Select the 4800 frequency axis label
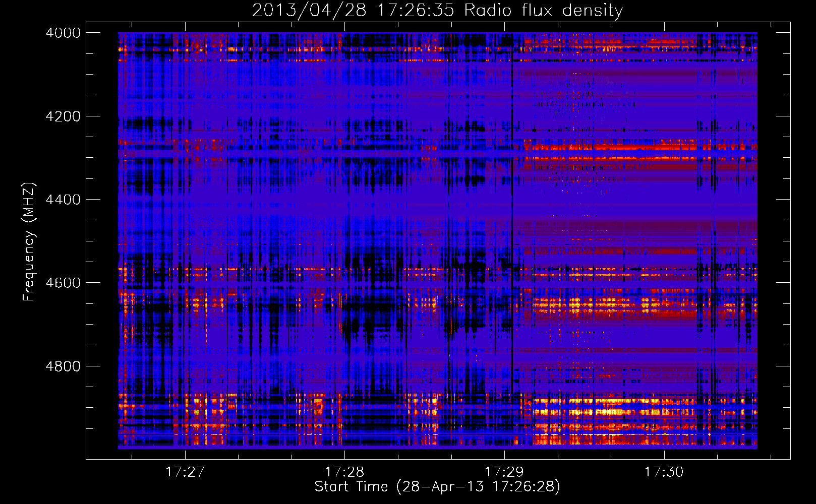This screenshot has width=816, height=504. (x=63, y=366)
